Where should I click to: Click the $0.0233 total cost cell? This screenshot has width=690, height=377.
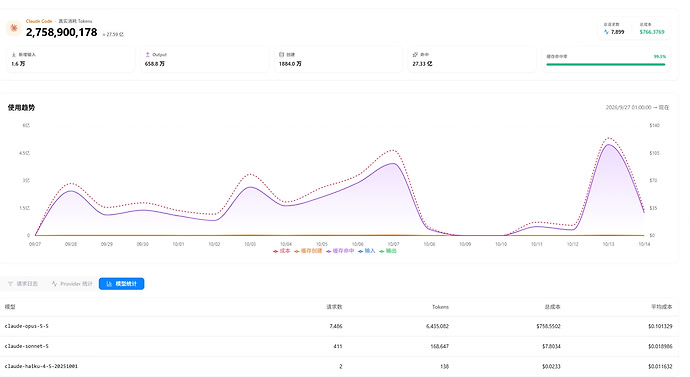551,366
